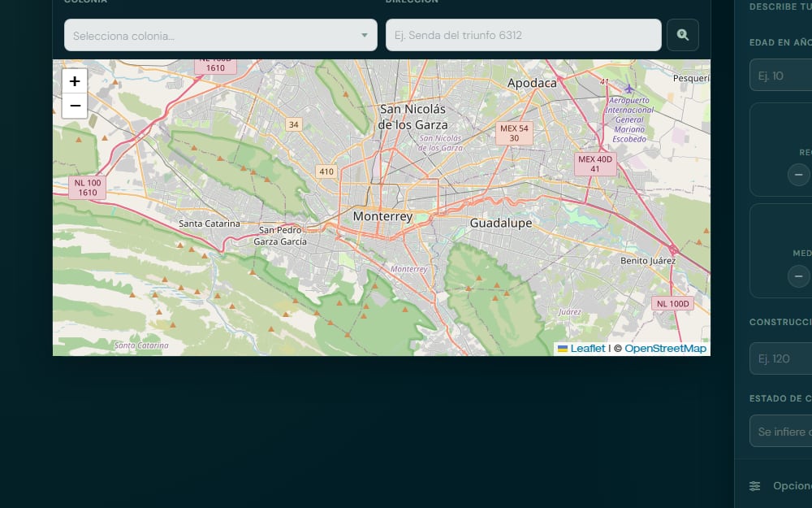Click the address search magnifier button

coord(683,35)
